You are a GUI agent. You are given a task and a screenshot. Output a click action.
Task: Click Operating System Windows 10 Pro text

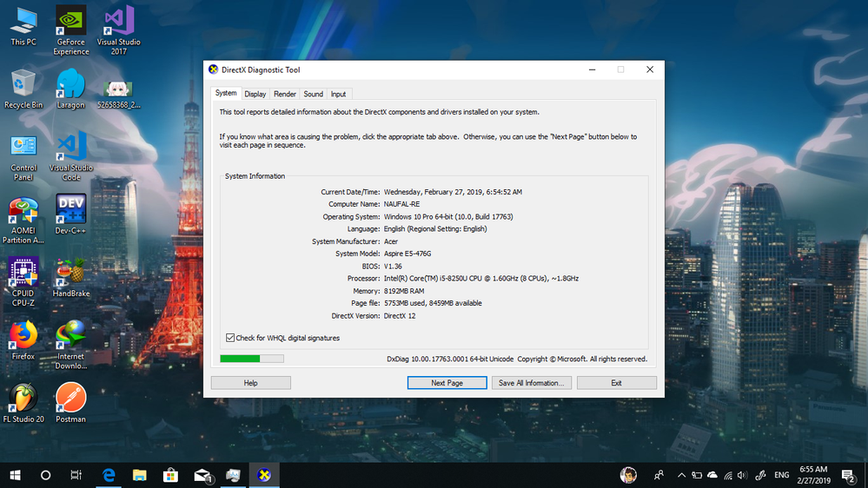click(448, 216)
